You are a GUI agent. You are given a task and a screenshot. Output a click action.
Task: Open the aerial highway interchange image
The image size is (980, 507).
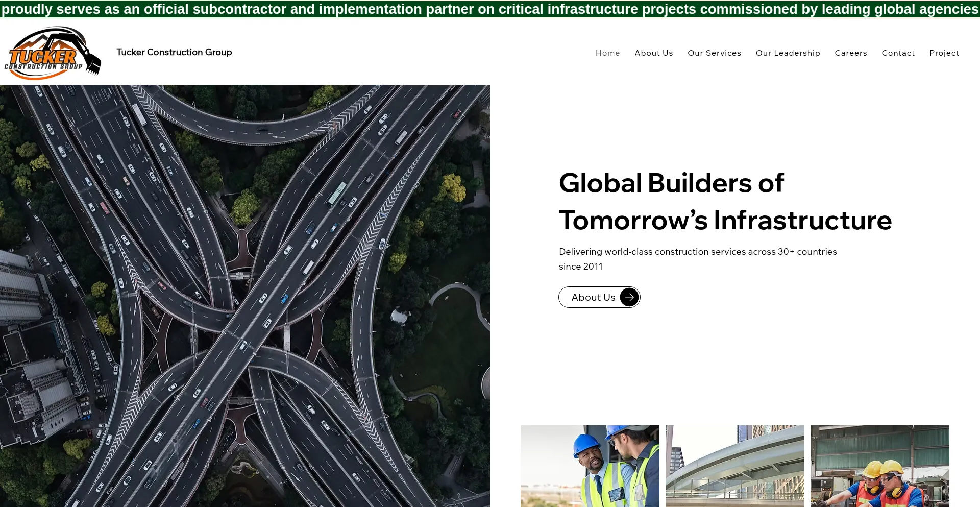(x=245, y=296)
